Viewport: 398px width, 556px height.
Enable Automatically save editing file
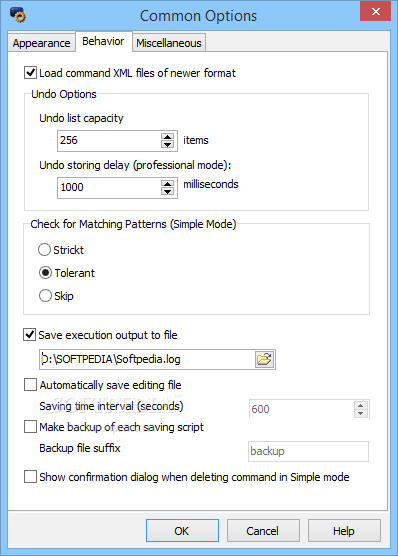[x=30, y=385]
